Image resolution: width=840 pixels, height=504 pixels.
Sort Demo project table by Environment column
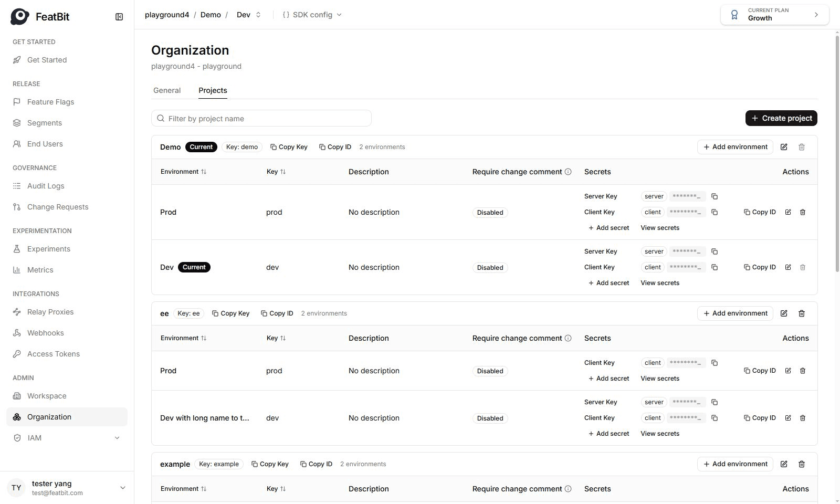(184, 172)
